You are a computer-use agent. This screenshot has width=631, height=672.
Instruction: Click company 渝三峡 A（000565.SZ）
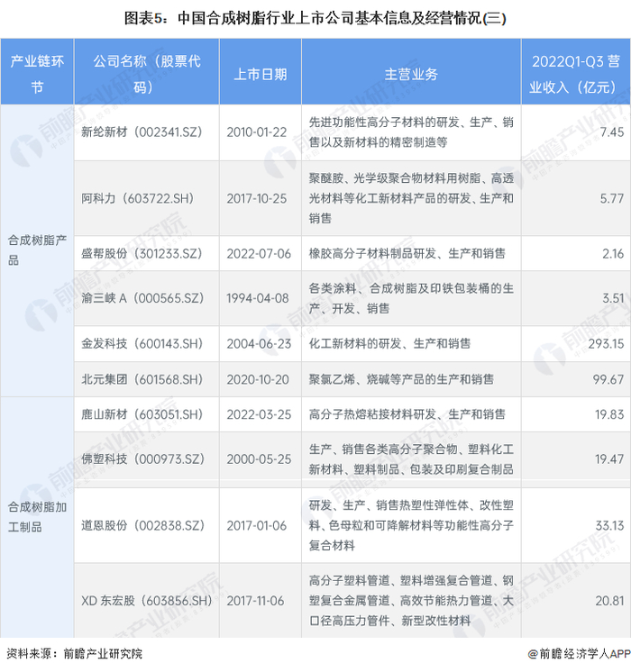[142, 298]
